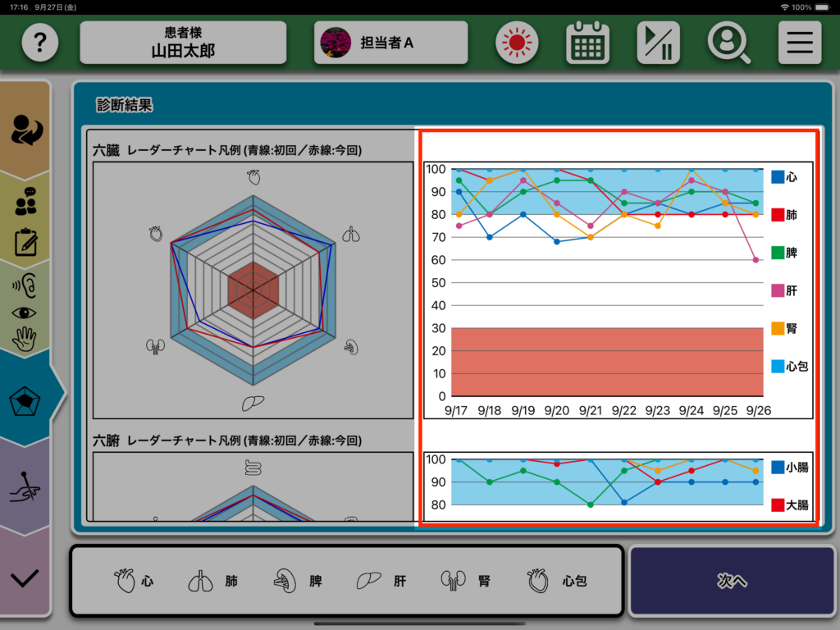This screenshot has width=840, height=630.
Task: Click the 肝 pink legend swatch
Action: click(x=778, y=290)
